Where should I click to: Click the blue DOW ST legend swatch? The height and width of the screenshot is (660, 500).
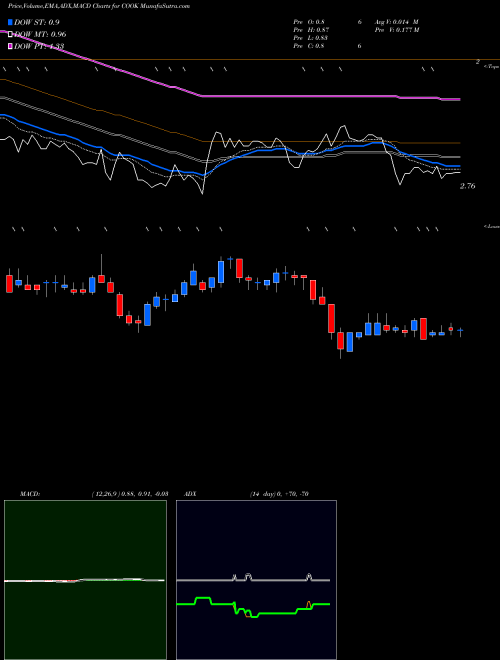tap(10, 22)
